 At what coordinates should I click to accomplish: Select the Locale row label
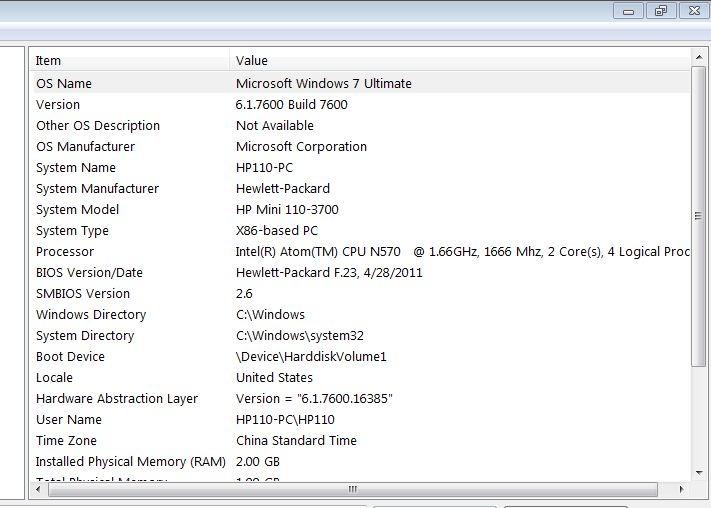coord(54,378)
